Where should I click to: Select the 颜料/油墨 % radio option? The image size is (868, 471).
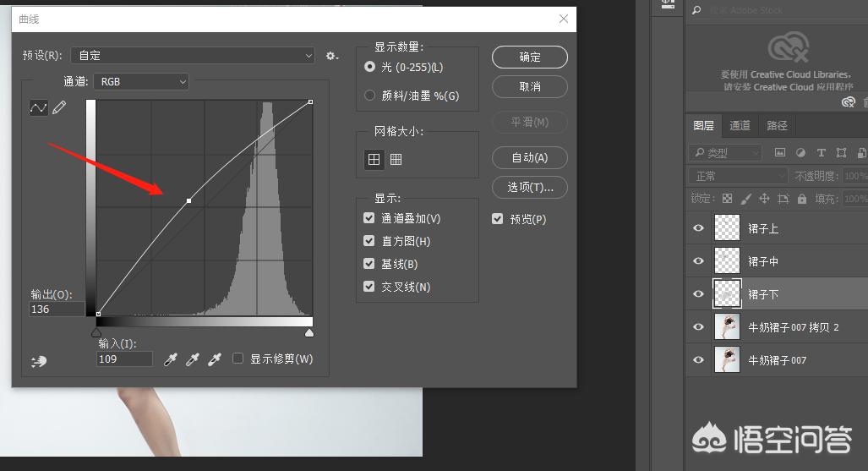pyautogui.click(x=370, y=96)
